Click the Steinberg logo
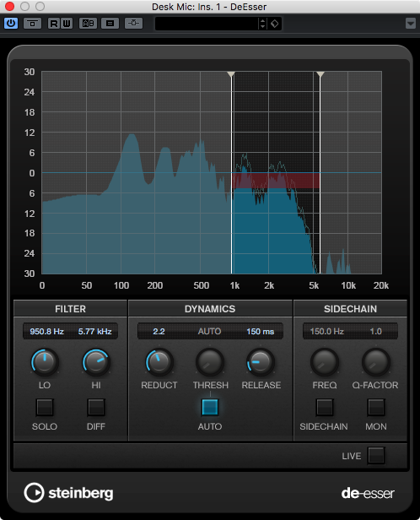420x520 pixels. pos(68,493)
